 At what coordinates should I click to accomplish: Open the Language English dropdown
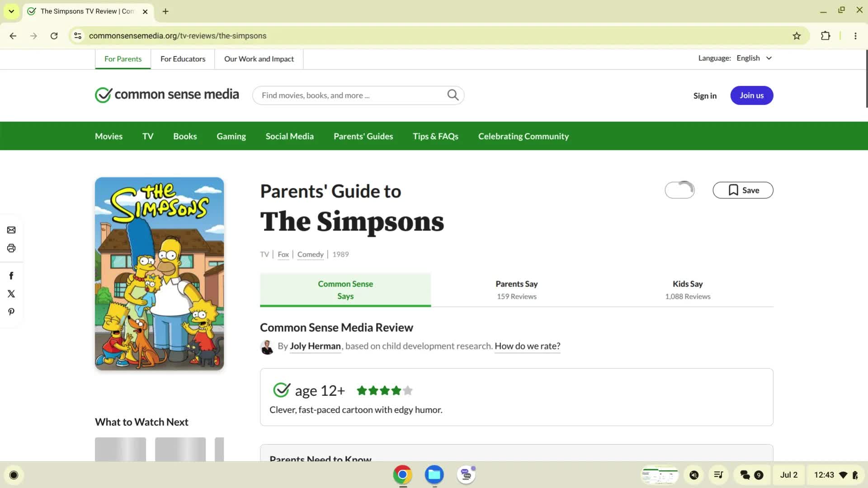coord(754,58)
